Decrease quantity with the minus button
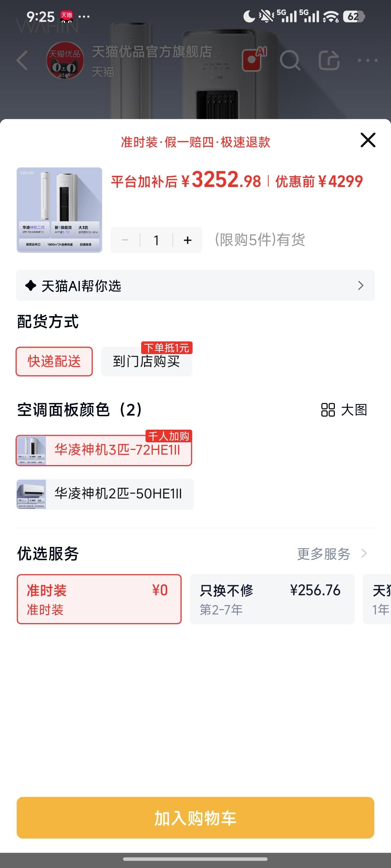Image resolution: width=391 pixels, height=868 pixels. tap(125, 240)
